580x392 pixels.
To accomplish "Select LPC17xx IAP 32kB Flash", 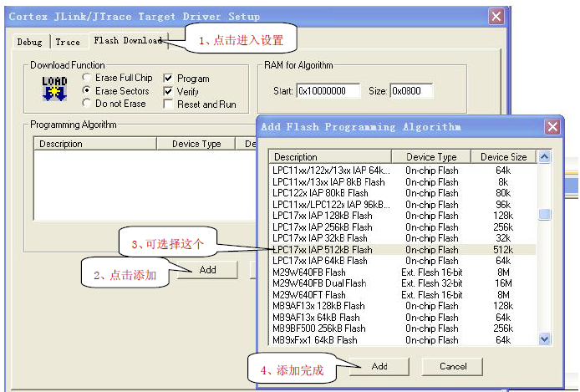I will [x=403, y=238].
